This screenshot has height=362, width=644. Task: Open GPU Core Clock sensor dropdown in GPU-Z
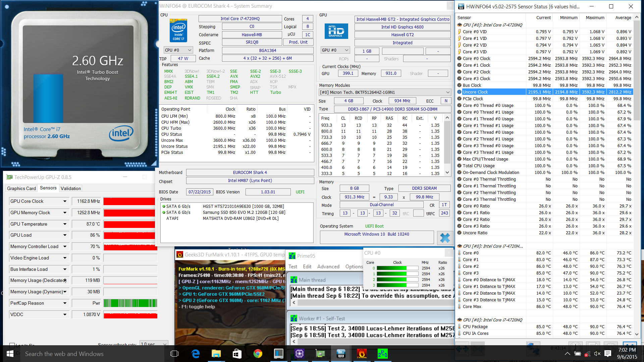(65, 201)
